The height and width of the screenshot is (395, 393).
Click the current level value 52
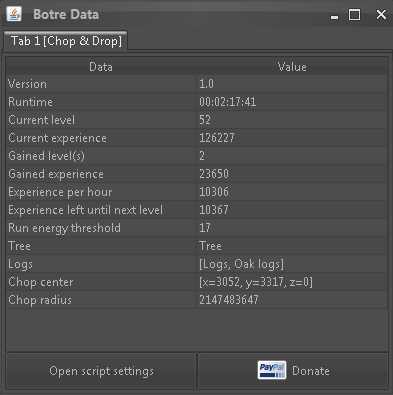[x=205, y=120]
